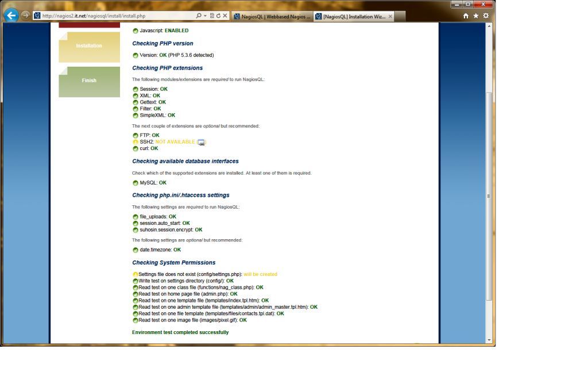Click the 'NOT AVAILABLE' SSH2 status text

[175, 142]
